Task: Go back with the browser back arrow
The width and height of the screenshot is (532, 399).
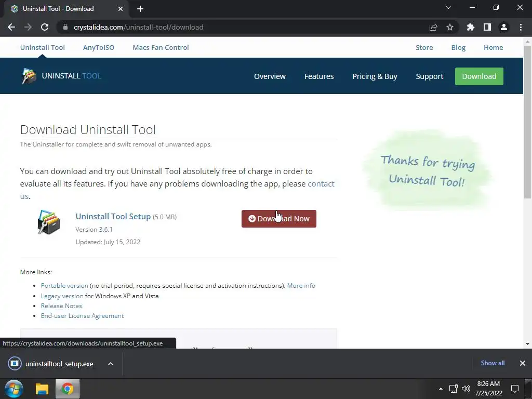Action: point(11,27)
